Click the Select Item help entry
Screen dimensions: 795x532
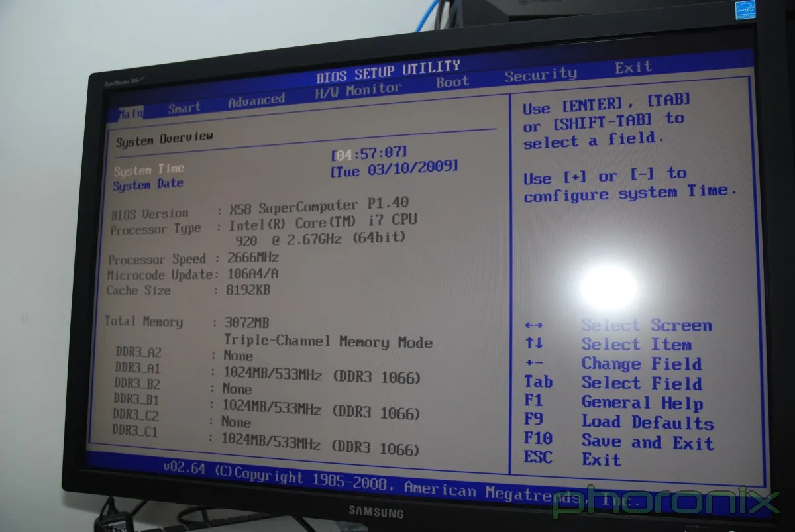click(637, 345)
